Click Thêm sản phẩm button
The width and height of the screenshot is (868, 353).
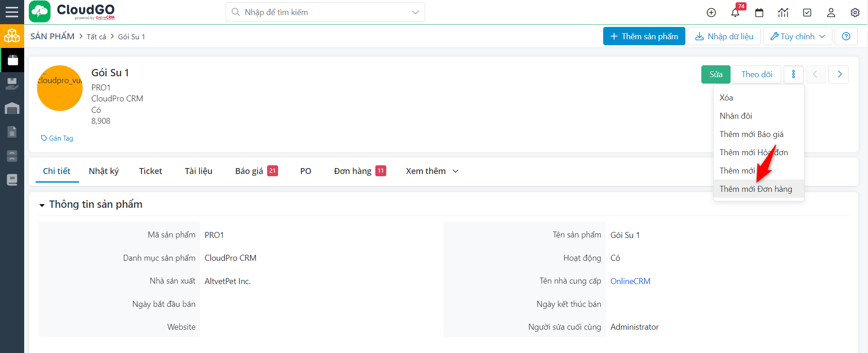tap(644, 36)
